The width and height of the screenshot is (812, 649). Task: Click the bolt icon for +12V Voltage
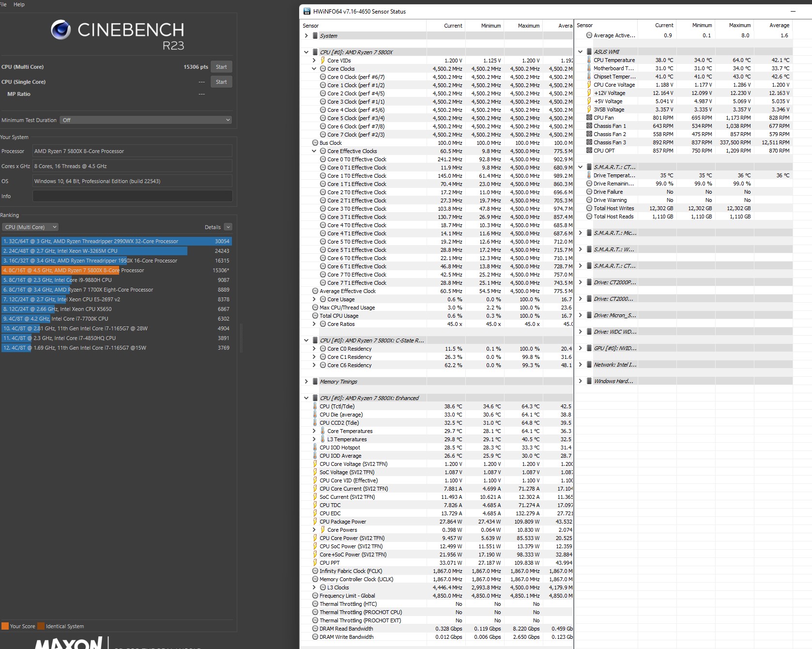589,93
